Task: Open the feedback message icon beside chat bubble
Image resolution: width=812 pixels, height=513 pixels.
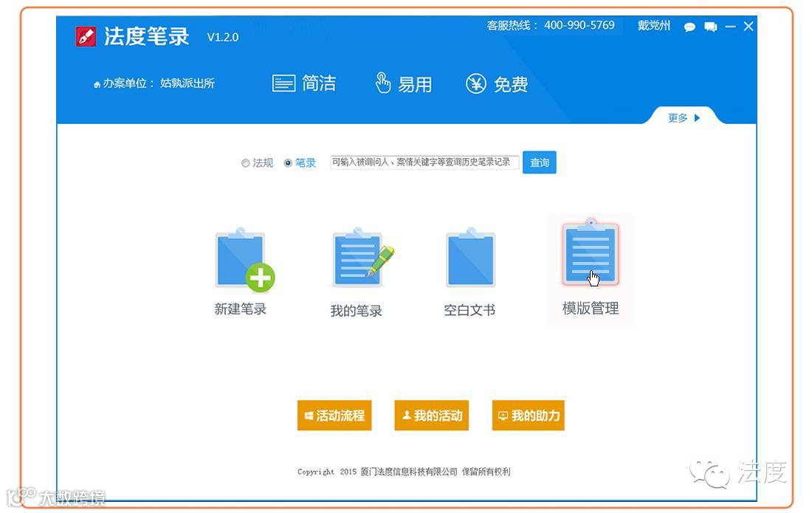Action: click(x=710, y=27)
